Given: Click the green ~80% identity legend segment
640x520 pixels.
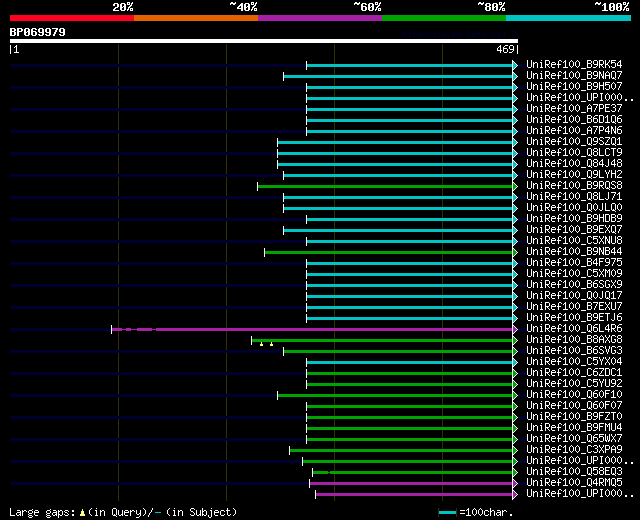Looking at the screenshot, I should click(444, 18).
